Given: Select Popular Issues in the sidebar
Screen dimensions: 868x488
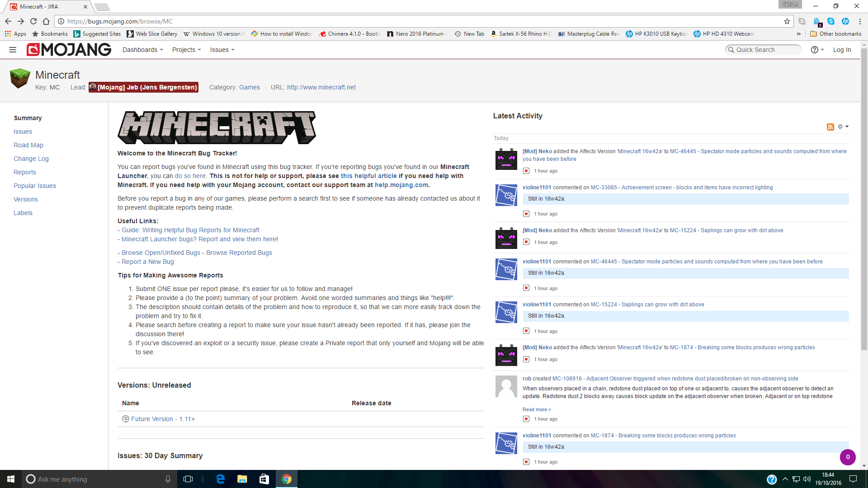Looking at the screenshot, I should 35,186.
